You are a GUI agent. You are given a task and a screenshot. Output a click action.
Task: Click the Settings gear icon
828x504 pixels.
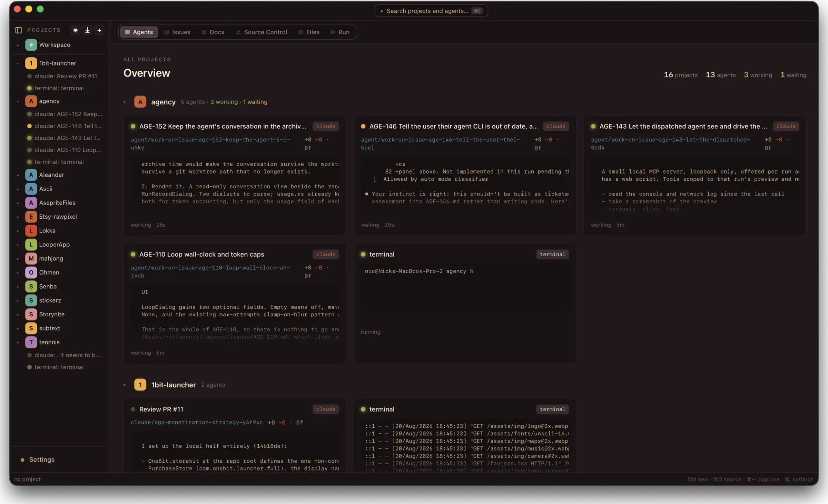point(22,460)
